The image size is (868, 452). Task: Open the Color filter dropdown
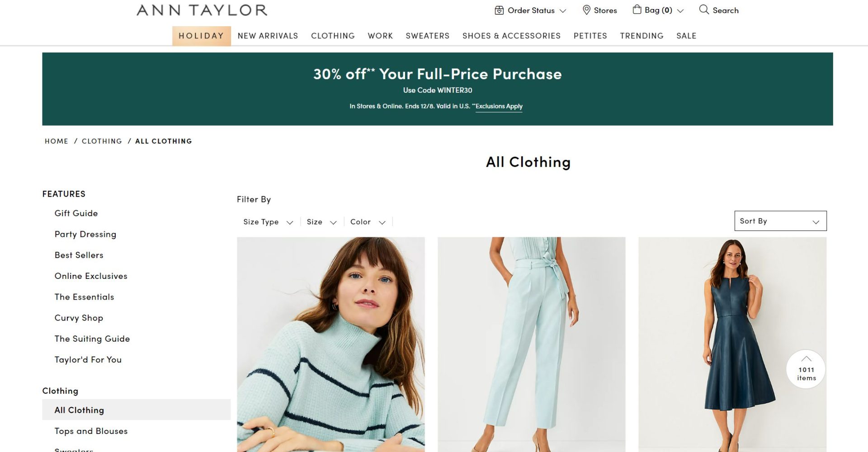pyautogui.click(x=368, y=222)
